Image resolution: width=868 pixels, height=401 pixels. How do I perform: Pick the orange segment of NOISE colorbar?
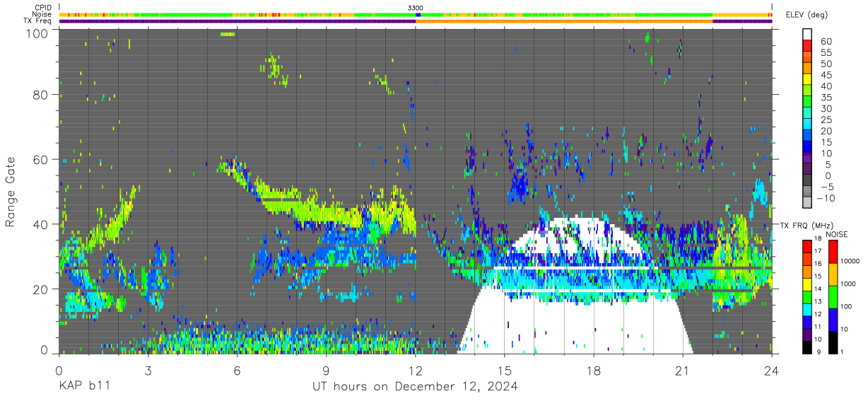pos(832,274)
